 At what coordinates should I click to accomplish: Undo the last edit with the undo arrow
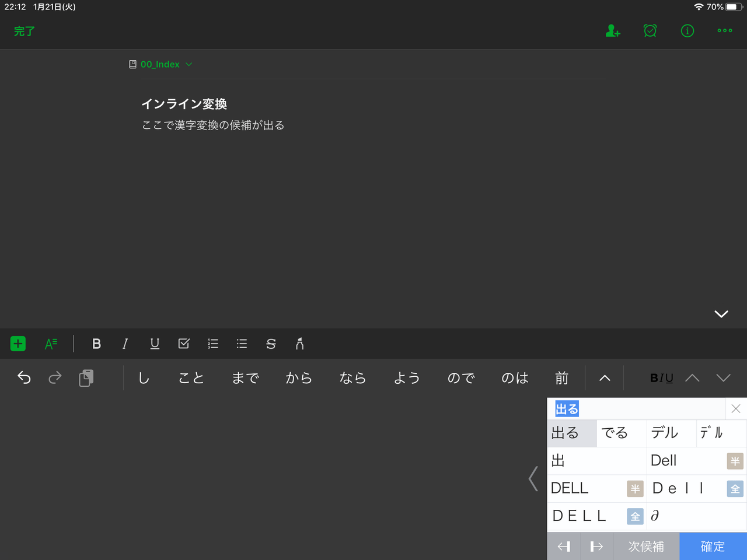pyautogui.click(x=24, y=378)
